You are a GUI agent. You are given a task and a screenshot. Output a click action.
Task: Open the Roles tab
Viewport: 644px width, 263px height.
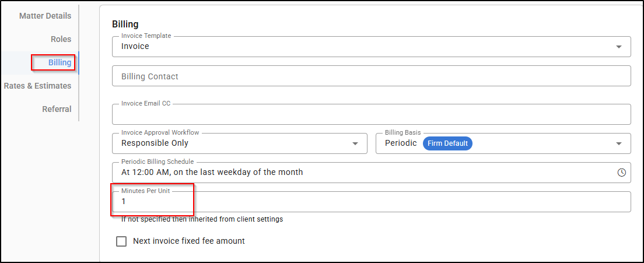click(x=61, y=39)
